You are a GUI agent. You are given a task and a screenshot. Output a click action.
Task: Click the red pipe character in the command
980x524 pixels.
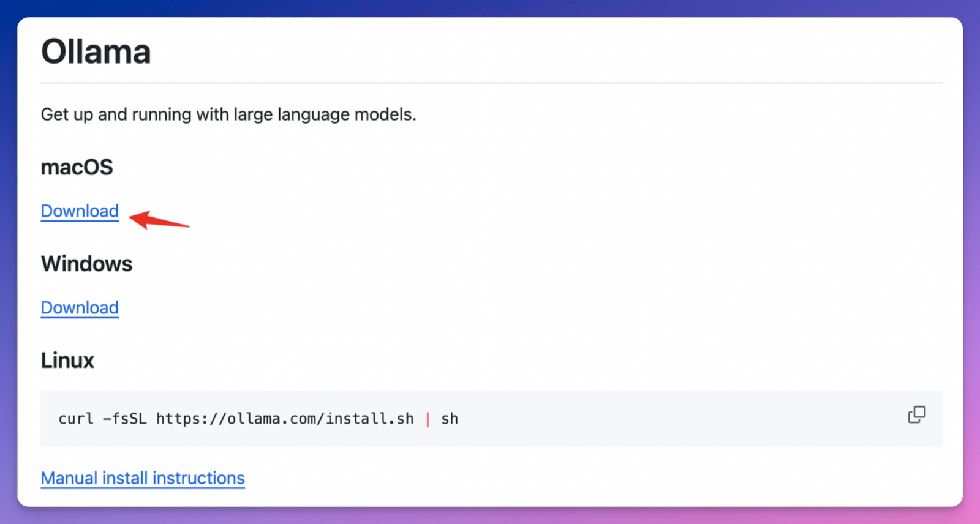[x=428, y=419]
